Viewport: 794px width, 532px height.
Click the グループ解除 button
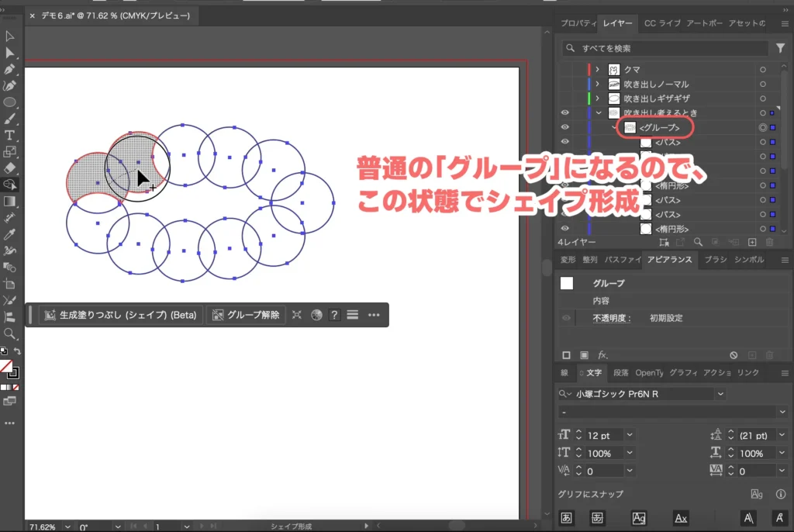click(x=246, y=315)
